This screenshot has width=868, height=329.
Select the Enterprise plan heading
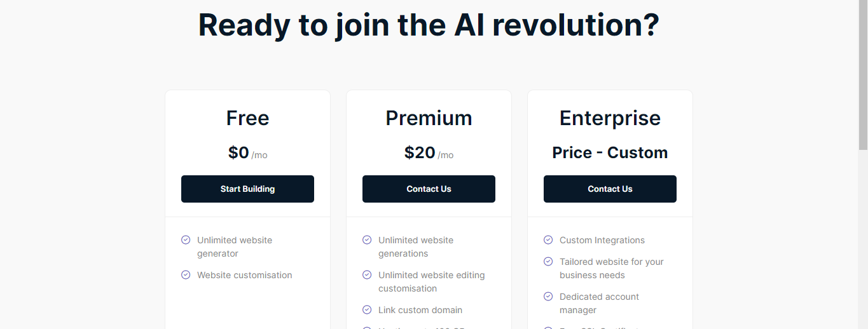pyautogui.click(x=610, y=119)
